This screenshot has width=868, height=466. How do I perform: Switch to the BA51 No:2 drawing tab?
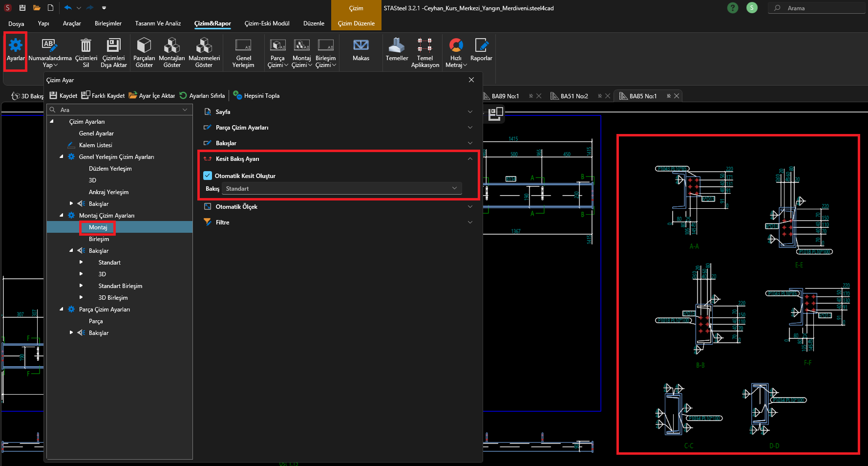tap(574, 96)
